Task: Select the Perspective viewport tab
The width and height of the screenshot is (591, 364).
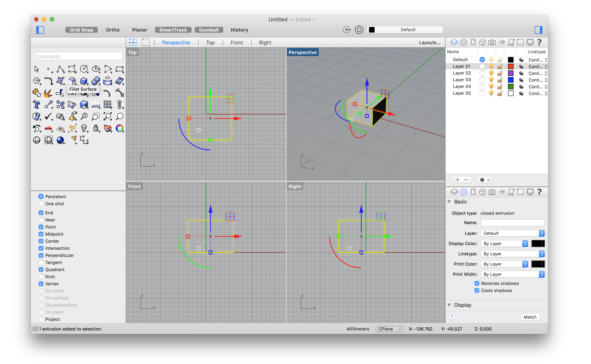Action: pyautogui.click(x=176, y=42)
